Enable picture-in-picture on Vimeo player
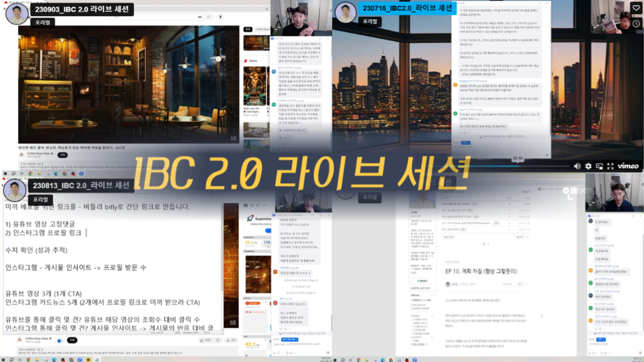The image size is (644, 362). [599, 166]
